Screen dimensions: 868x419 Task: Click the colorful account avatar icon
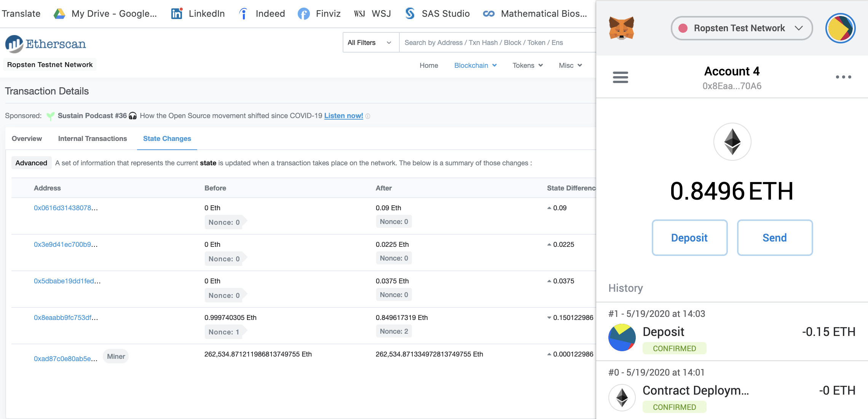pos(840,28)
